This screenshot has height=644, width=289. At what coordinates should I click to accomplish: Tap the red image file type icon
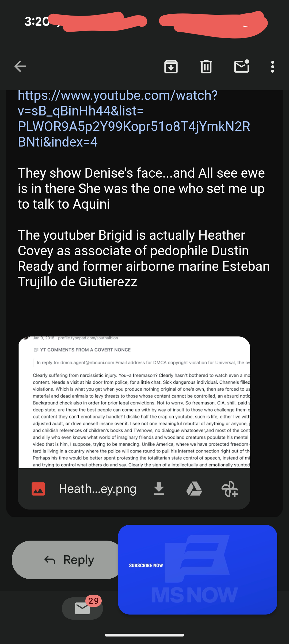click(x=38, y=489)
